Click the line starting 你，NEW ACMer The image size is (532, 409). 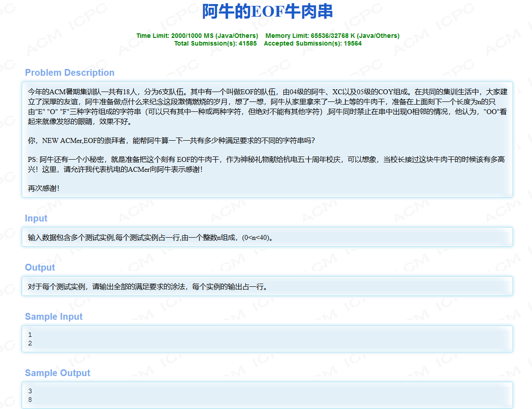pos(171,141)
